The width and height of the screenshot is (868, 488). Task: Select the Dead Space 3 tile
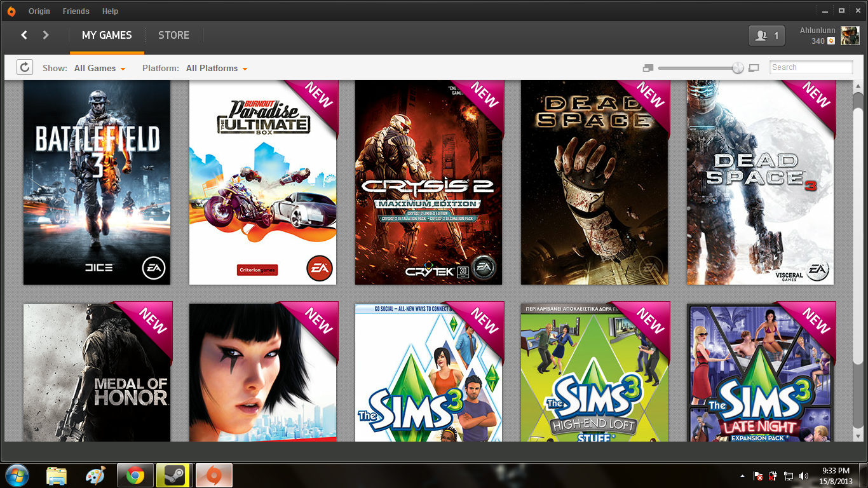click(x=761, y=182)
